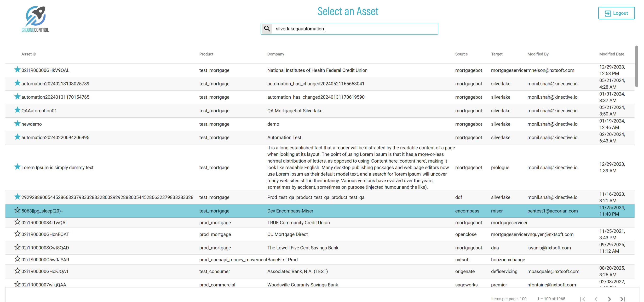The width and height of the screenshot is (644, 302).
Task: Jump to the first results page
Action: pos(582,299)
